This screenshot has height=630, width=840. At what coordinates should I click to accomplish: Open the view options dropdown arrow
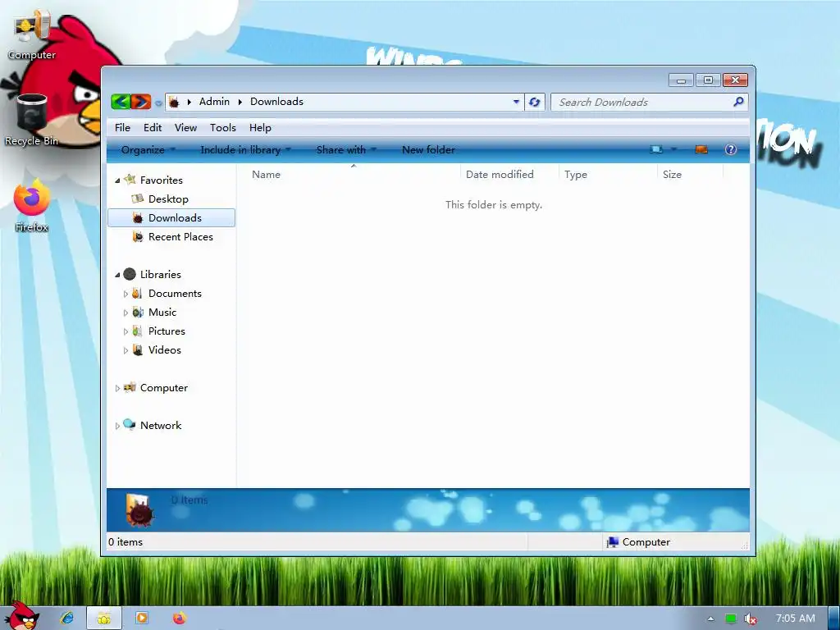(673, 149)
